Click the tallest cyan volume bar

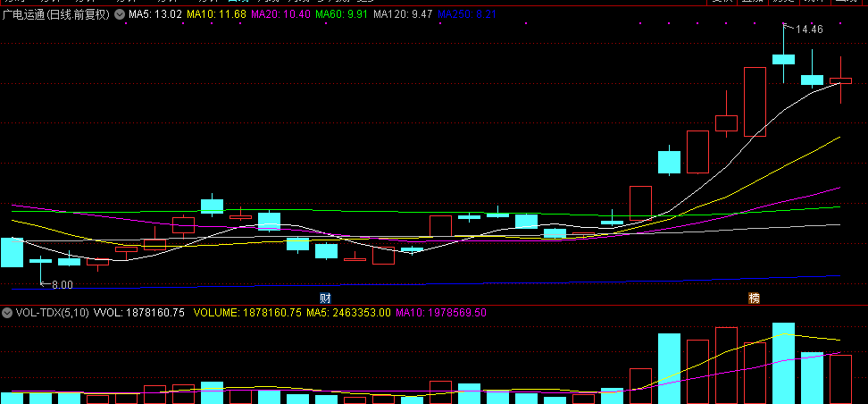[x=783, y=363]
